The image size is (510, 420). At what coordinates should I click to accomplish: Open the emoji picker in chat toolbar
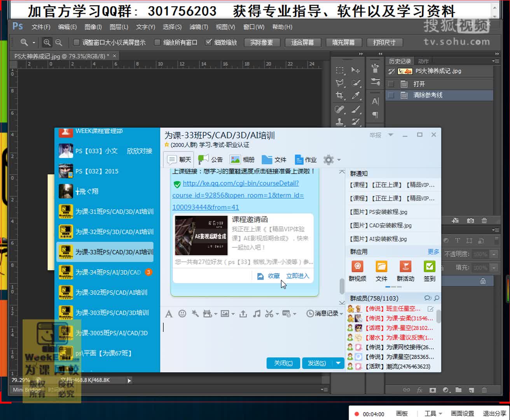pos(182,313)
